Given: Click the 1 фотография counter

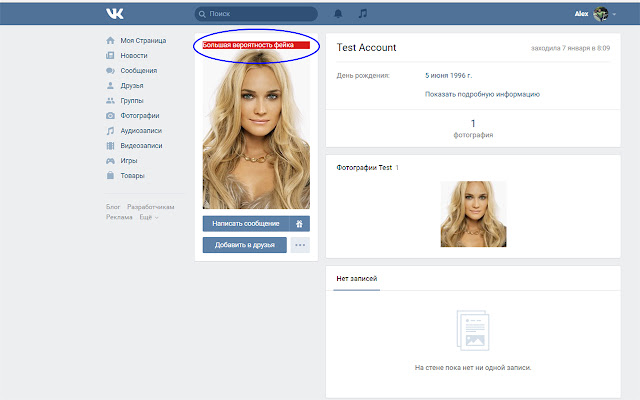Looking at the screenshot, I should coord(473,128).
